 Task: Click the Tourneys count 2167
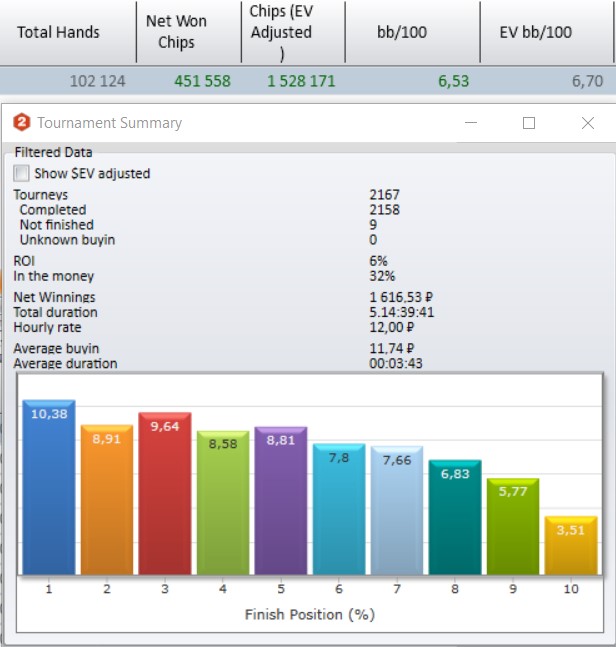coord(384,195)
